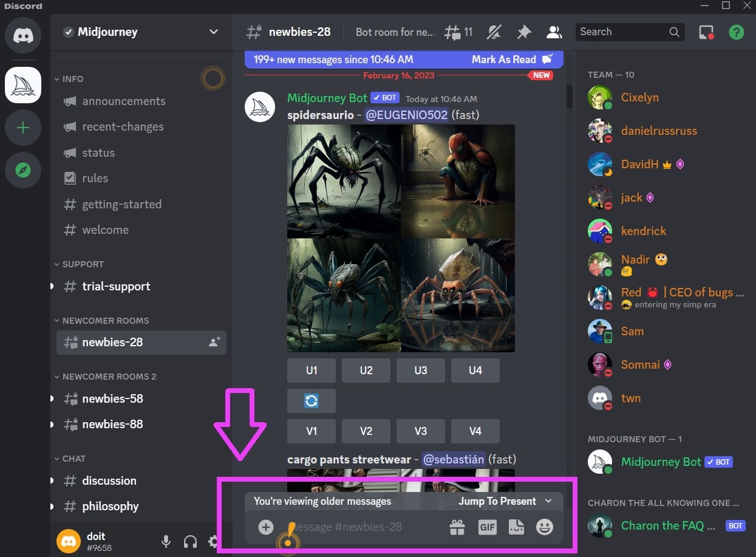The width and height of the screenshot is (756, 557).
Task: Click the blue re-roll refresh button
Action: pyautogui.click(x=312, y=401)
